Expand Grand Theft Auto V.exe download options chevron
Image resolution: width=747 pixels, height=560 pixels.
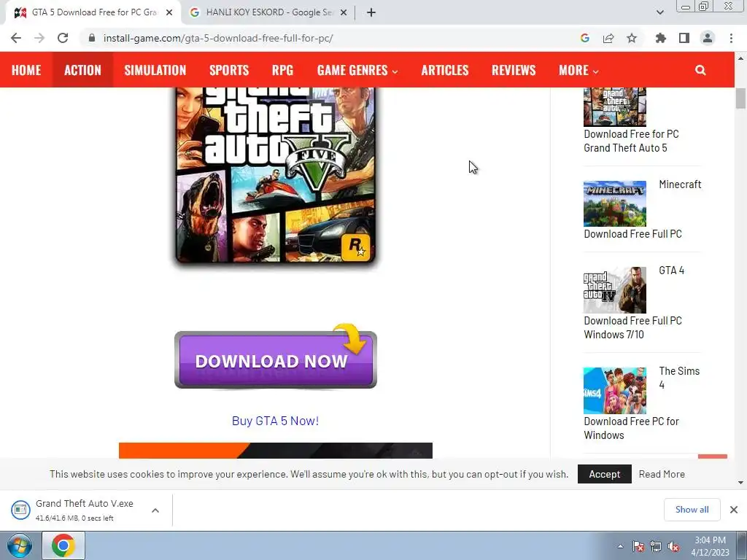tap(155, 510)
